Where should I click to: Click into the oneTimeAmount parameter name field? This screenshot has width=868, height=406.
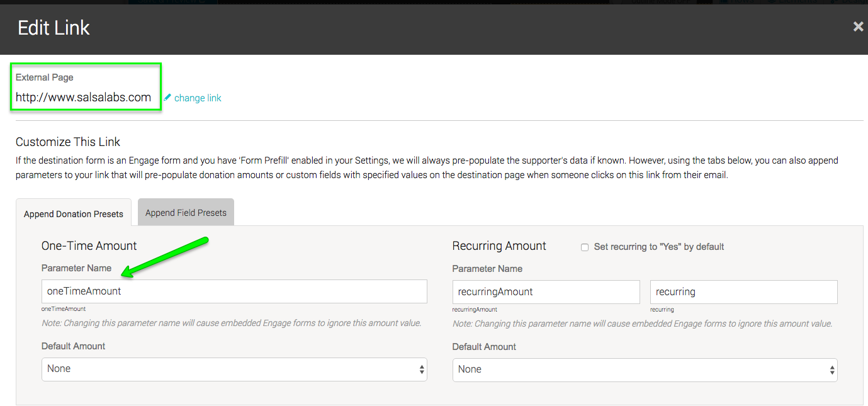(x=234, y=291)
